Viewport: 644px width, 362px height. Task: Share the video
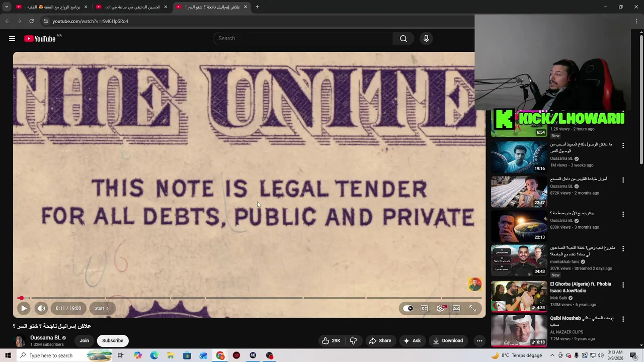coord(380,340)
